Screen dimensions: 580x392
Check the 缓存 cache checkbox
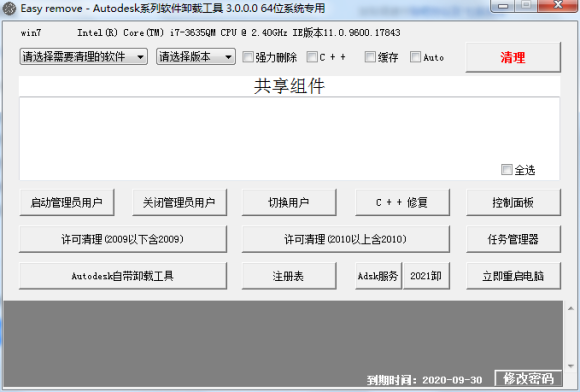[x=370, y=57]
